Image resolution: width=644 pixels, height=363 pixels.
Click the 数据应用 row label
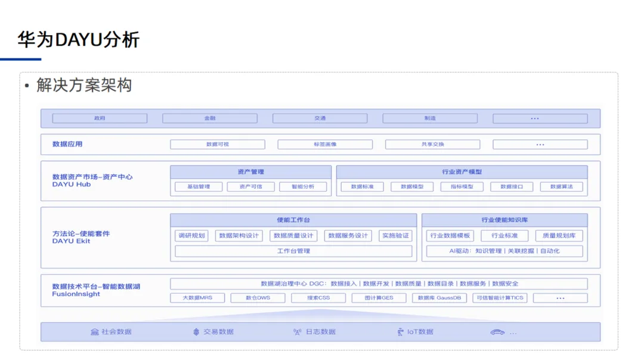pos(67,144)
